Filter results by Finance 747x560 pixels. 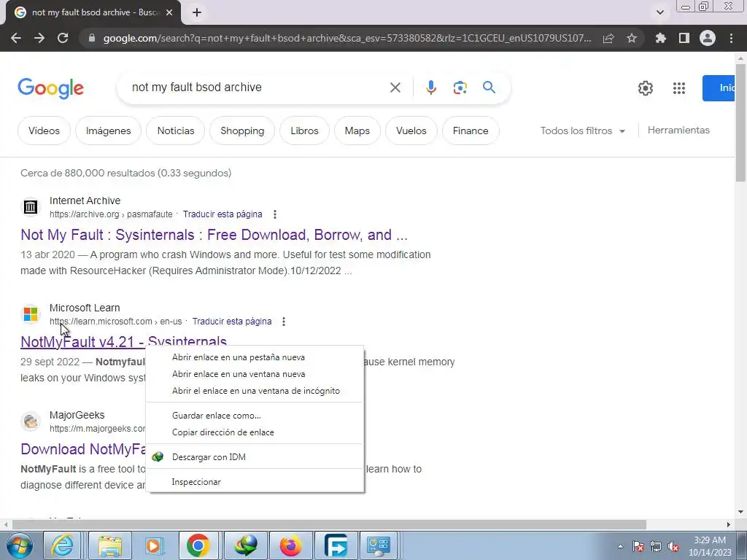pyautogui.click(x=471, y=131)
